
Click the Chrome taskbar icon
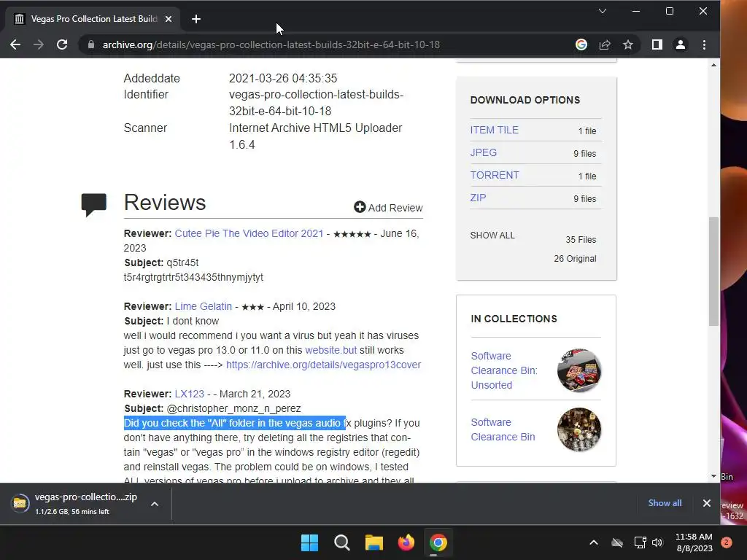coord(438,542)
